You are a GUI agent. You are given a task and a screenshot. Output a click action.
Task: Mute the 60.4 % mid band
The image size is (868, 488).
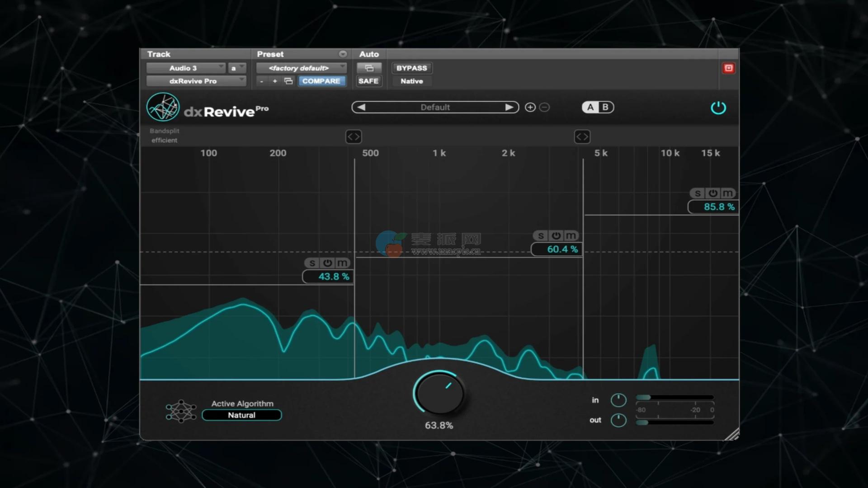571,236
